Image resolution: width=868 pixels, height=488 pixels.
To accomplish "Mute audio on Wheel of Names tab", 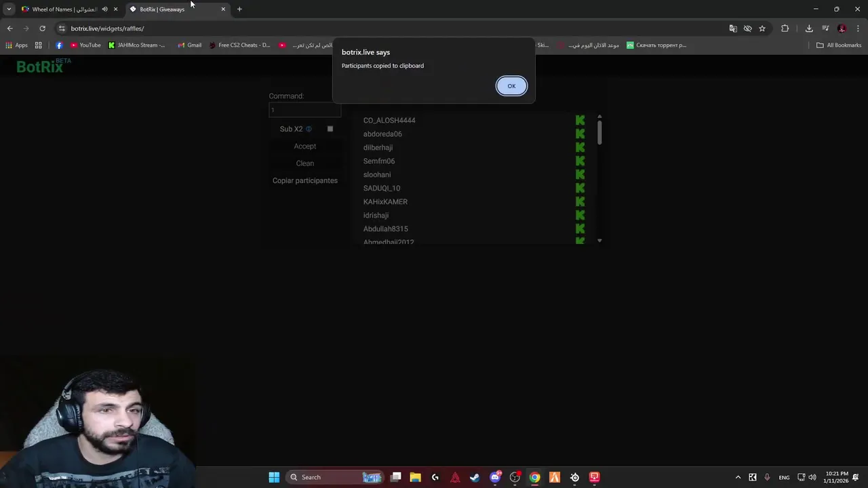I will pyautogui.click(x=104, y=9).
